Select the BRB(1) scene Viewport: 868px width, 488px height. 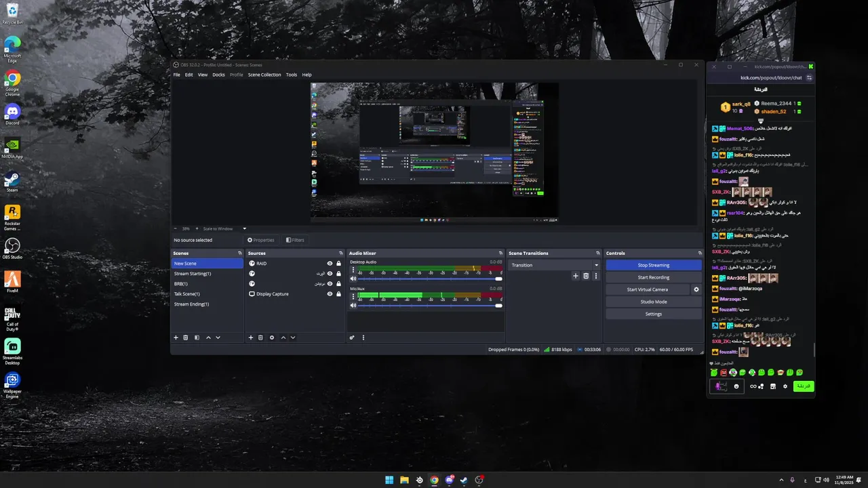coord(207,284)
